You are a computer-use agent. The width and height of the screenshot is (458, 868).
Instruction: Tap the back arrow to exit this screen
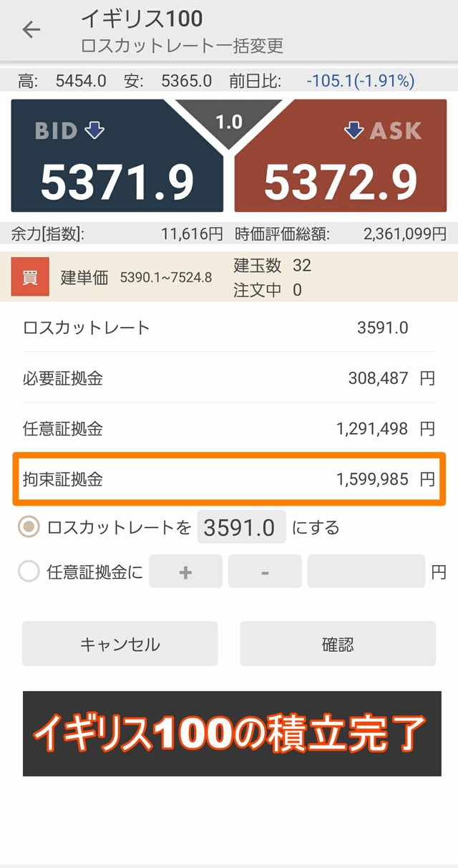(30, 30)
